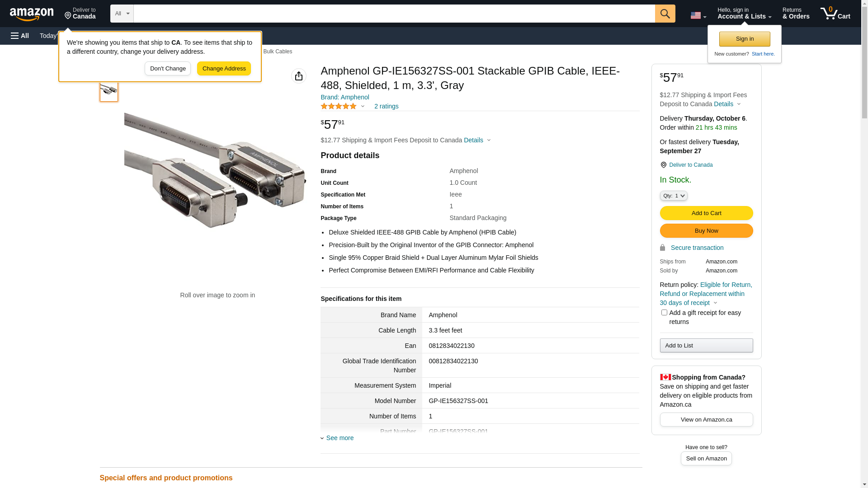The height and width of the screenshot is (488, 868).
Task: Open the search category All dropdown
Action: pyautogui.click(x=122, y=14)
